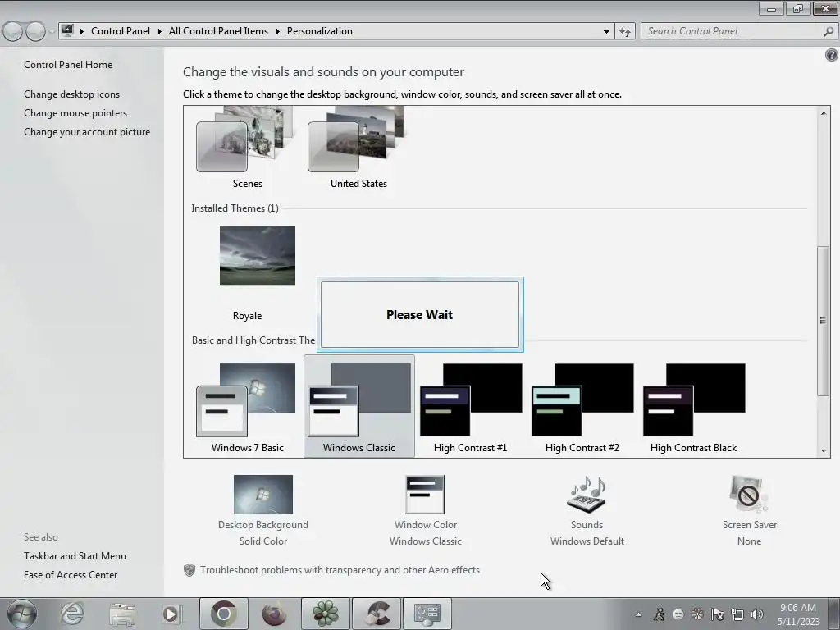Choose the High Contrast Black theme
Screen dimensions: 840x630
pos(693,409)
